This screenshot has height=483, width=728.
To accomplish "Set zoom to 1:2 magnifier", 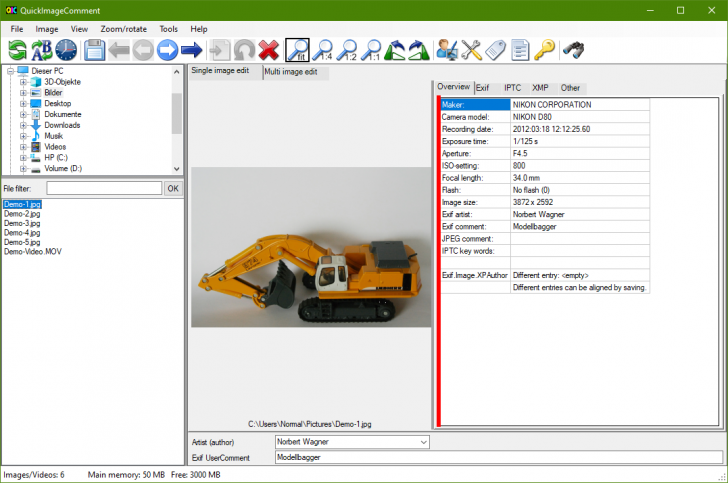I will tap(346, 50).
